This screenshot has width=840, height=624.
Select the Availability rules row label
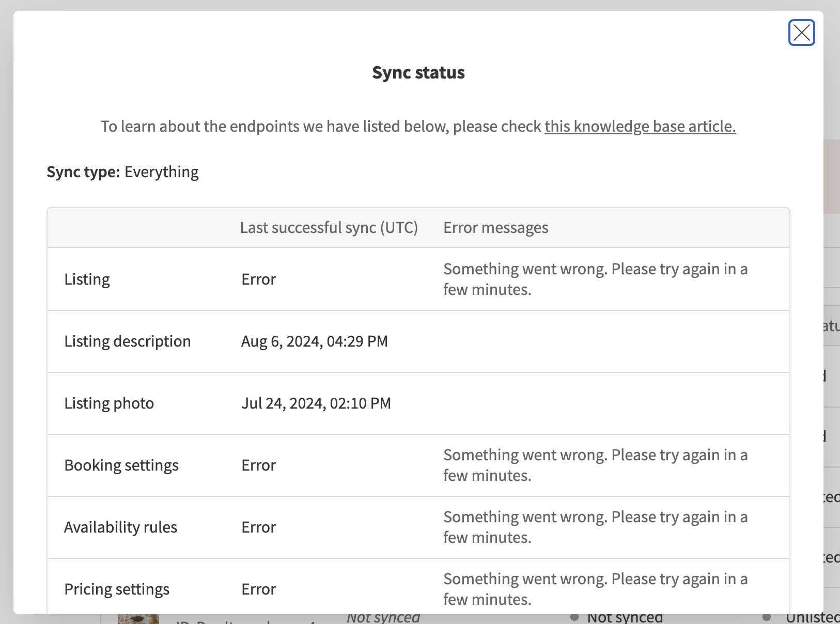pyautogui.click(x=120, y=527)
